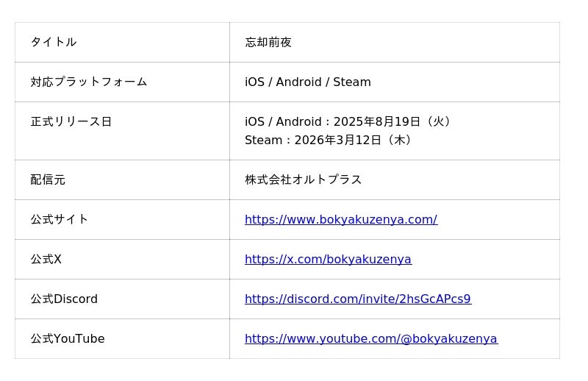Screen dimensions: 588x381
Task: Click the blank area below the 正式リリース日 label
Action: (x=122, y=144)
